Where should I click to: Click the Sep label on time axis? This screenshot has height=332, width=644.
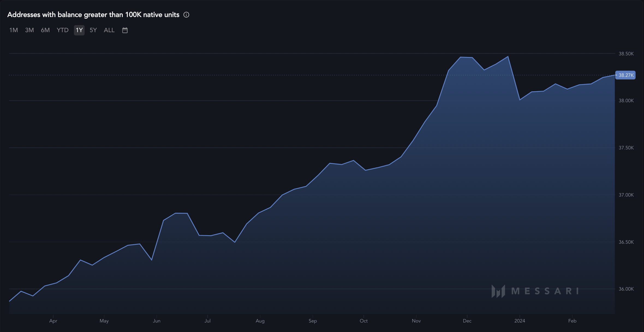click(x=313, y=321)
